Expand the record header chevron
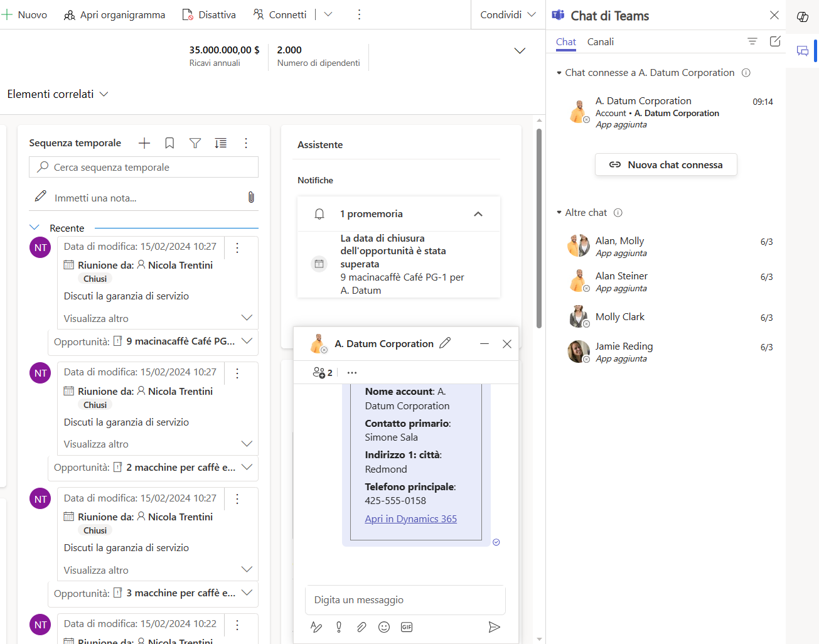Screen dimensions: 819x644 click(520, 51)
